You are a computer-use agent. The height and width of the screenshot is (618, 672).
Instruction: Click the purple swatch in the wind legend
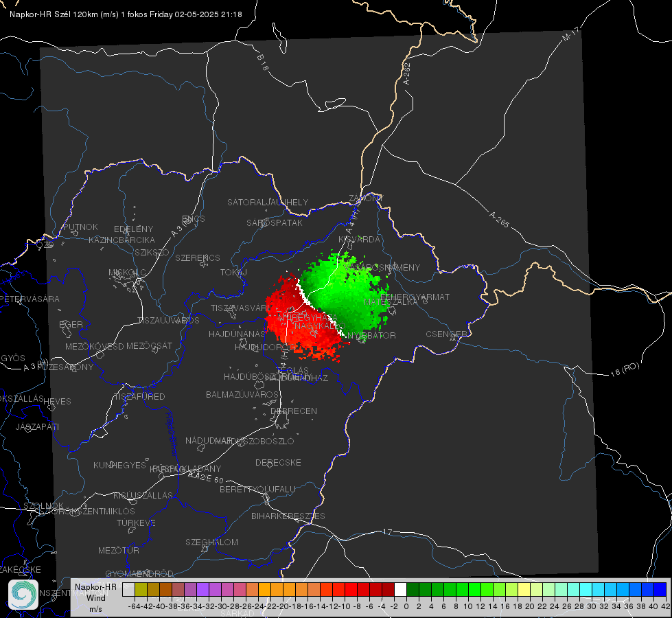click(202, 589)
